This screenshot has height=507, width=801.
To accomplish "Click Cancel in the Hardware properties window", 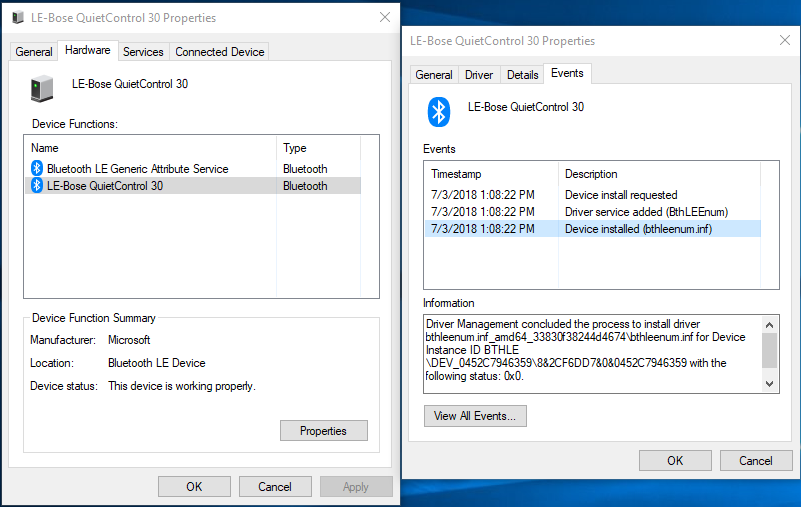I will pos(275,487).
